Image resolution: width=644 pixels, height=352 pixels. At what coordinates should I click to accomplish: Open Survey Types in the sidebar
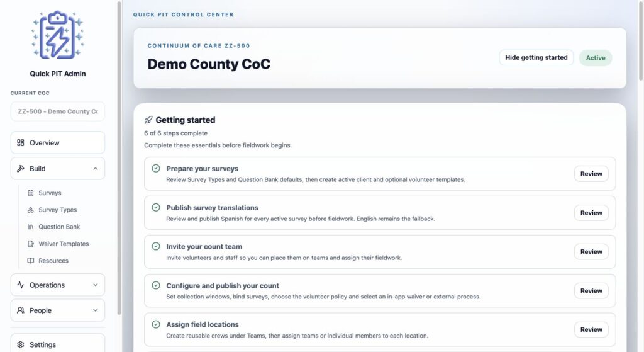[x=57, y=210]
